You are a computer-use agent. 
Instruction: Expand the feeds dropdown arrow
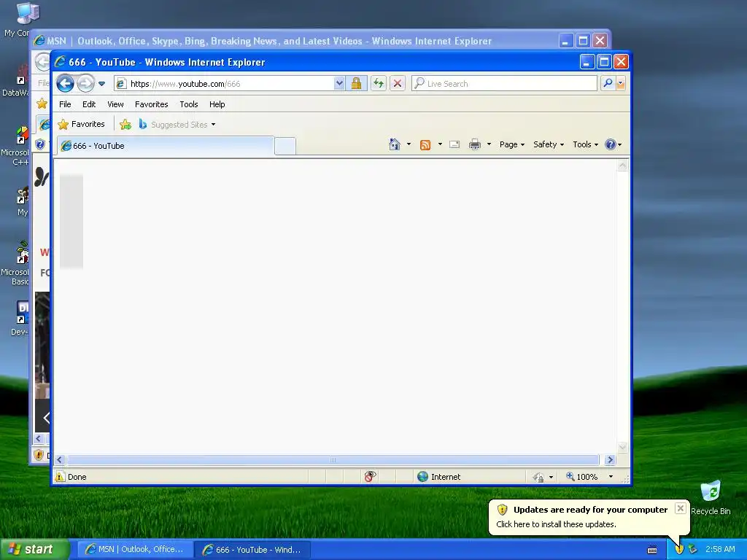[x=440, y=144]
